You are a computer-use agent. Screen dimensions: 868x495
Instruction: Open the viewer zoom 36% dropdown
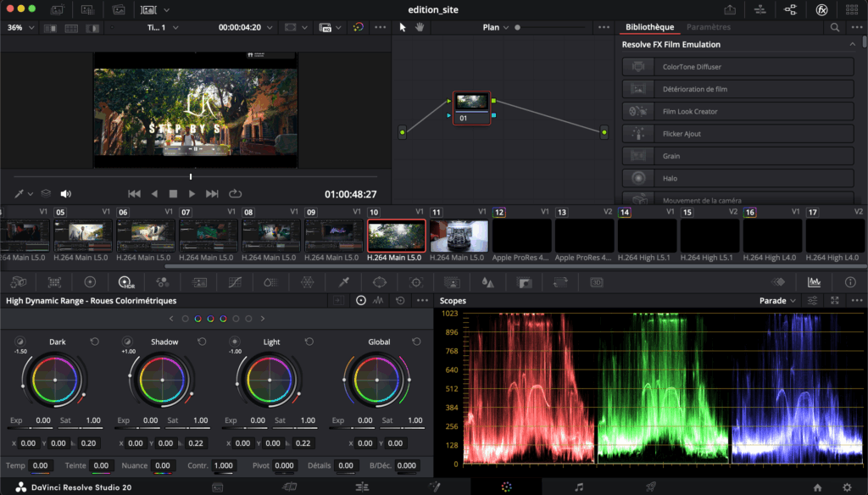tap(21, 27)
